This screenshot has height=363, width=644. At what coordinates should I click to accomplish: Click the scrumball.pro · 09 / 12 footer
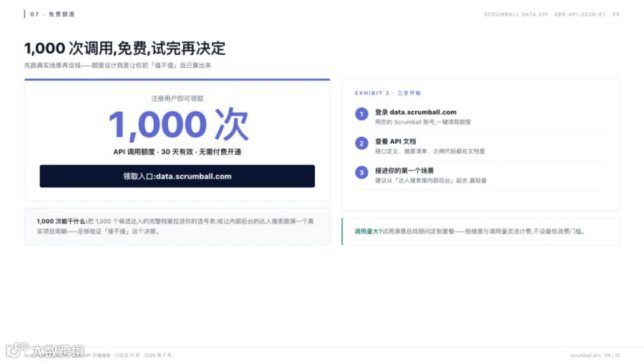595,355
